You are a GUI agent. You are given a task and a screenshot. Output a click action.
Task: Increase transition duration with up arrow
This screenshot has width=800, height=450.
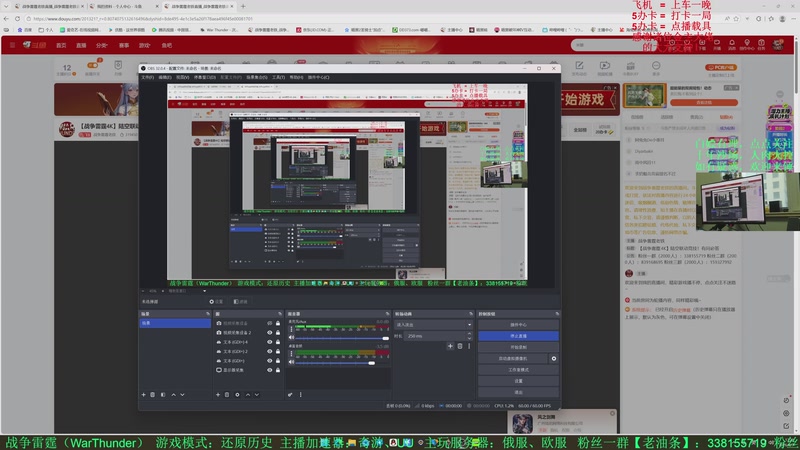pos(469,334)
